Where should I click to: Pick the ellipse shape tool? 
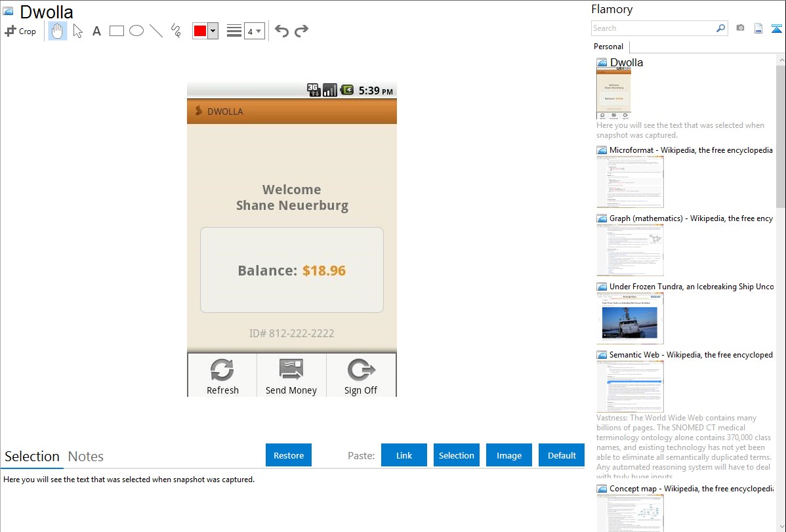[x=136, y=31]
